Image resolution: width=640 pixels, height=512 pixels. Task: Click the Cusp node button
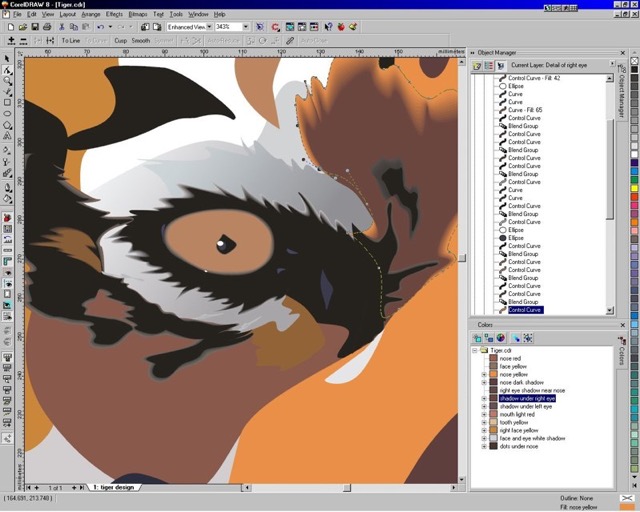coord(120,40)
